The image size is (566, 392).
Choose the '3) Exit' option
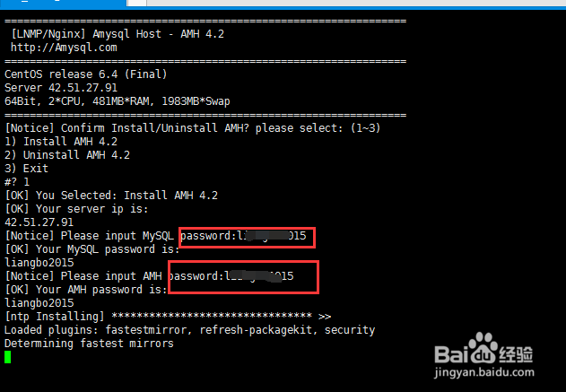tap(27, 169)
